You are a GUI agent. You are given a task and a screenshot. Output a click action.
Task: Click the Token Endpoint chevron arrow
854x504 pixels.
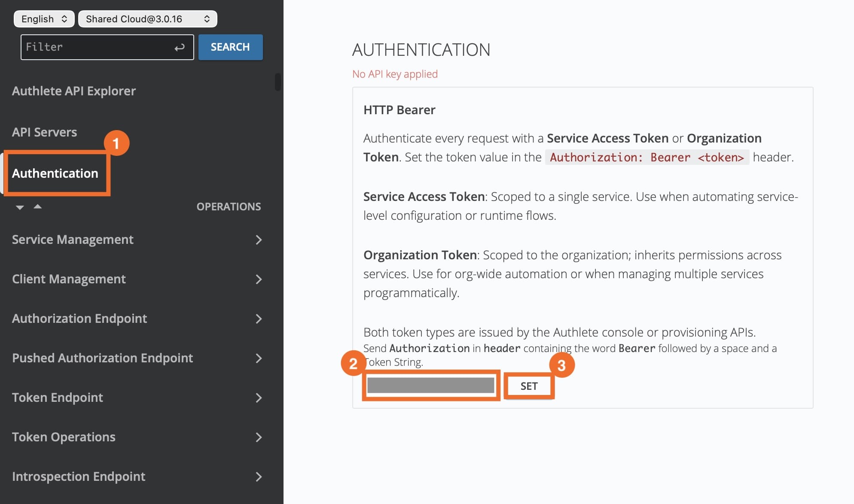(259, 398)
